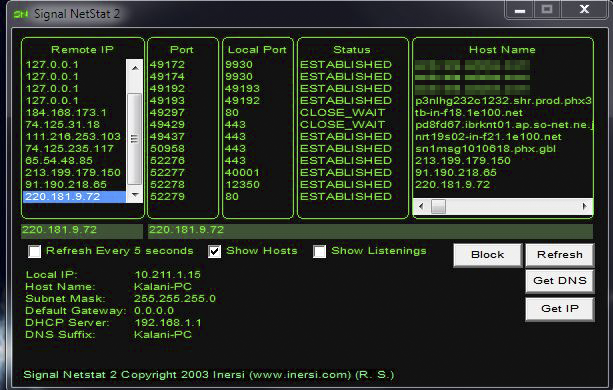Enable the Show Listenings checkbox
This screenshot has height=390, width=613.
319,251
